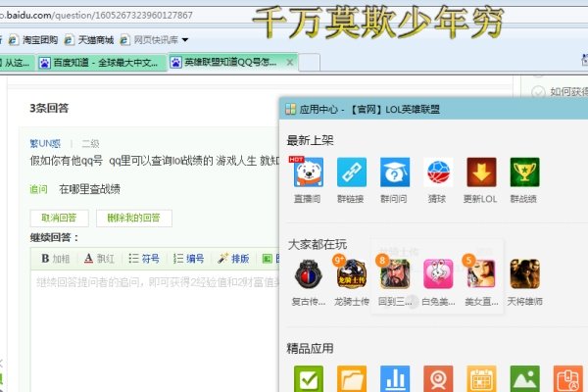
Task: Open a new blank browser tab
Action: (310, 63)
